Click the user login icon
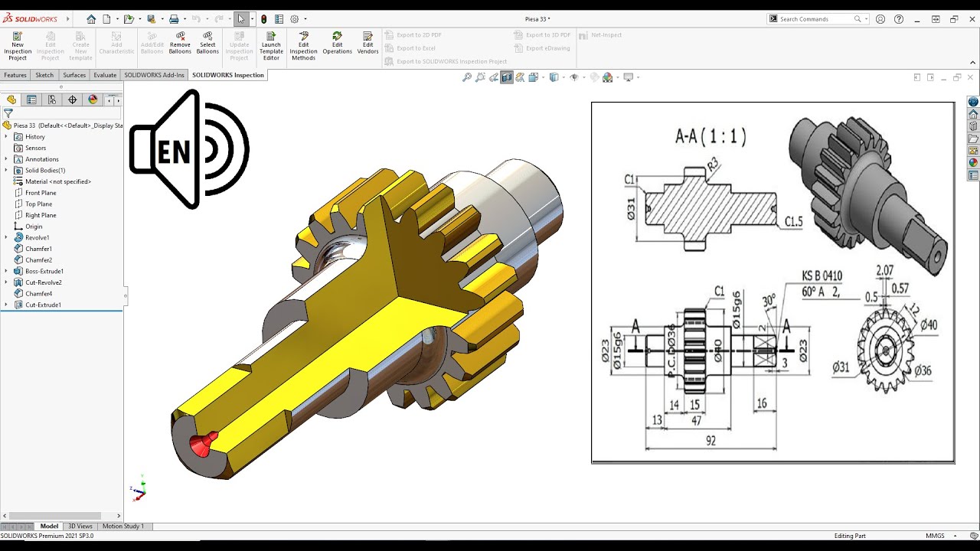Screen dimensions: 980x551 point(880,19)
